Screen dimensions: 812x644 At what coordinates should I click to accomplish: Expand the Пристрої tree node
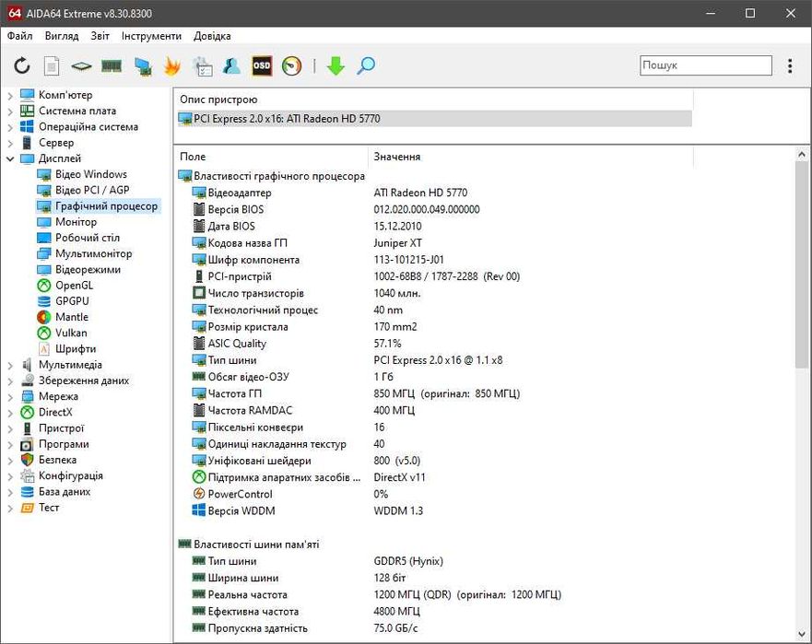click(10, 429)
